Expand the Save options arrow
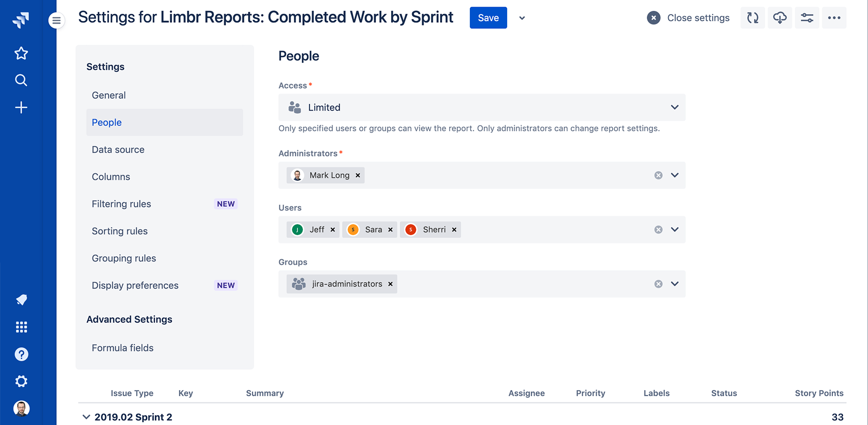This screenshot has width=868, height=425. [522, 18]
